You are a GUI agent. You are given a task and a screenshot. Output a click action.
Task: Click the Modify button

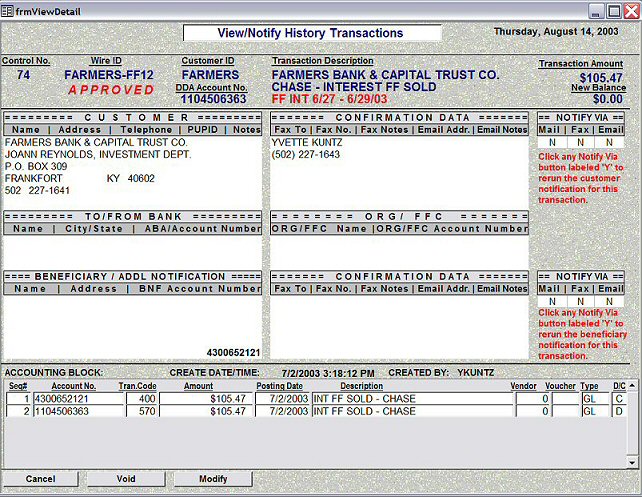213,479
